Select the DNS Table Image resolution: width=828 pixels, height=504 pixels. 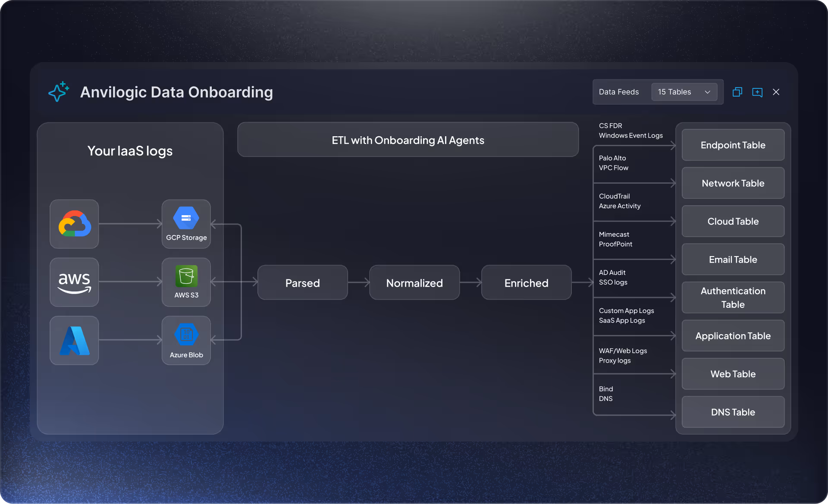pos(733,412)
